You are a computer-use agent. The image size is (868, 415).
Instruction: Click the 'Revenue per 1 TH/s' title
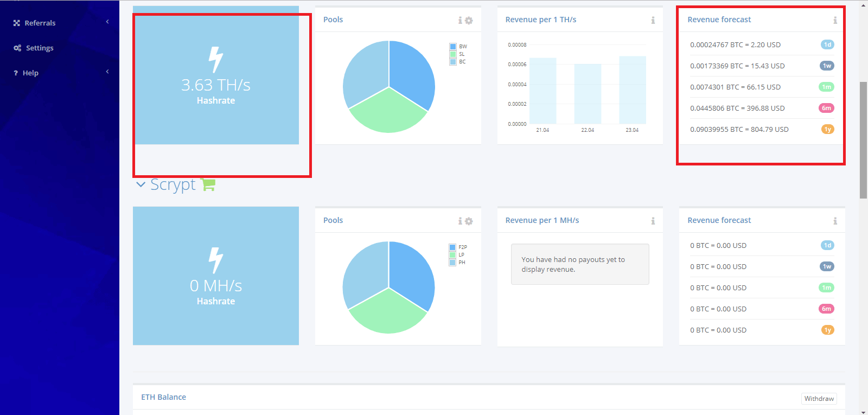coord(540,20)
